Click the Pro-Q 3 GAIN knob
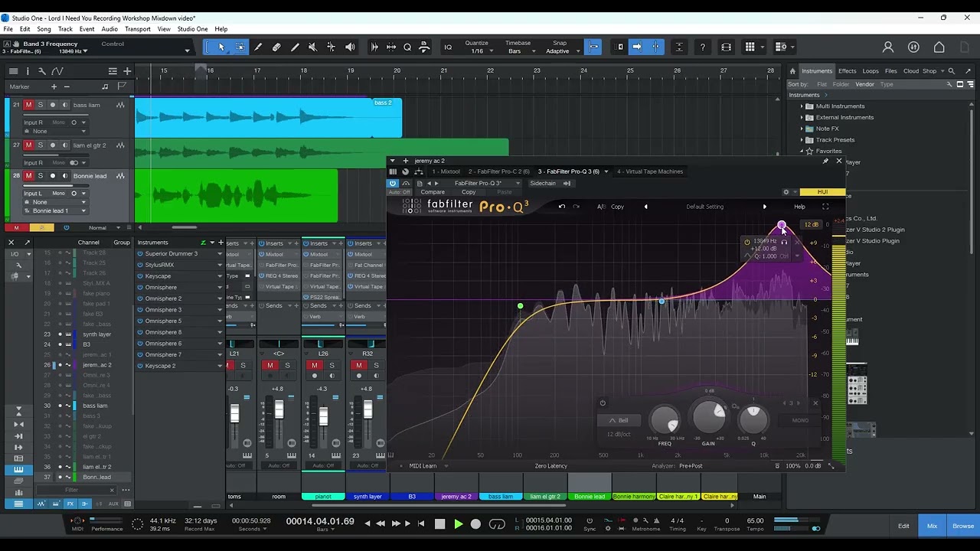Viewport: 980px width, 551px height. (x=709, y=417)
